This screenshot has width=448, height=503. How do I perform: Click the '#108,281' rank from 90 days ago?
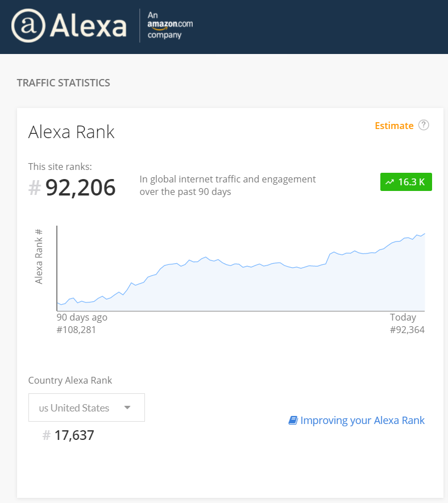76,330
